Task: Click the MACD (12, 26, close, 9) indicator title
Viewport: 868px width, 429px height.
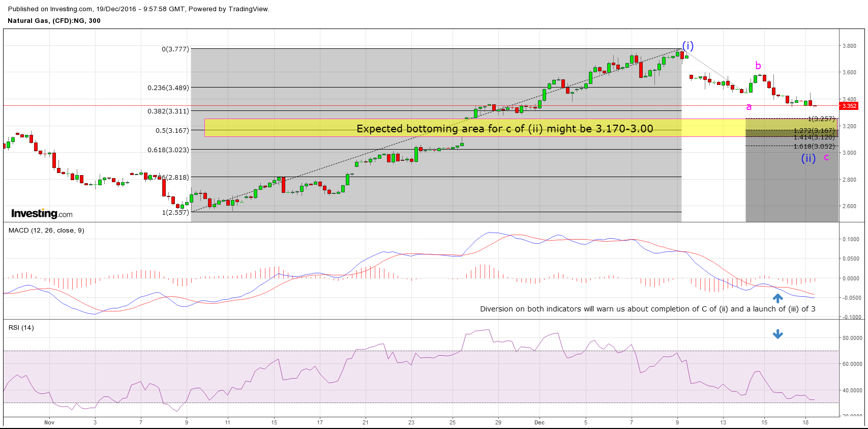Action: pos(46,231)
